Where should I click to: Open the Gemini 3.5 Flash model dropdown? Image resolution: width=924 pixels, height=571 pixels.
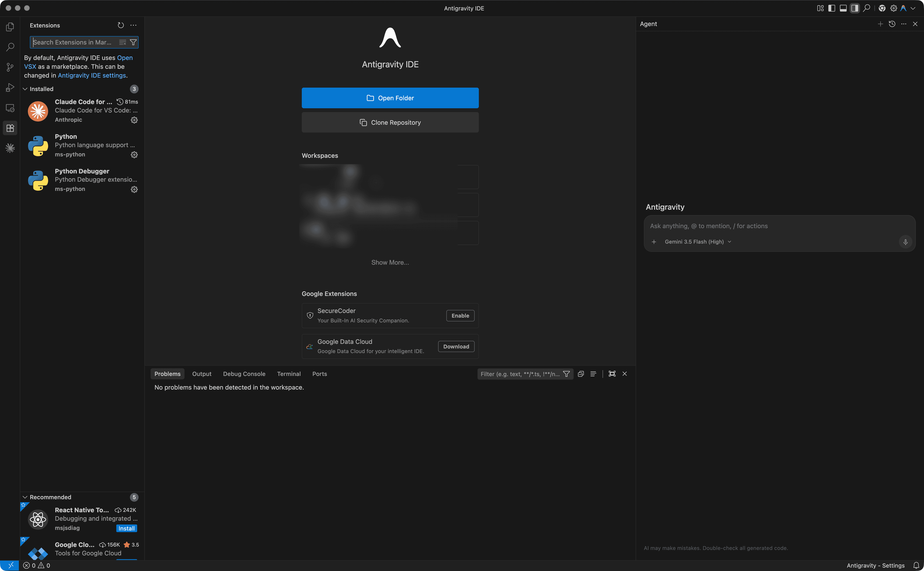tap(698, 242)
